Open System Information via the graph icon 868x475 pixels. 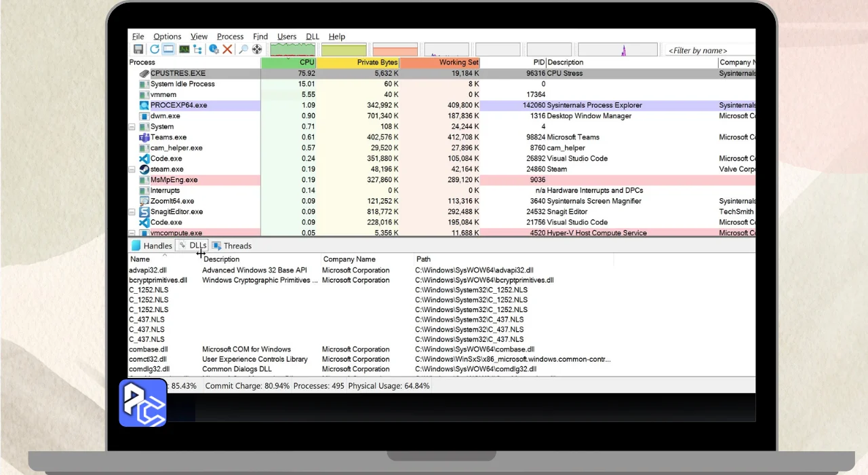click(x=183, y=50)
